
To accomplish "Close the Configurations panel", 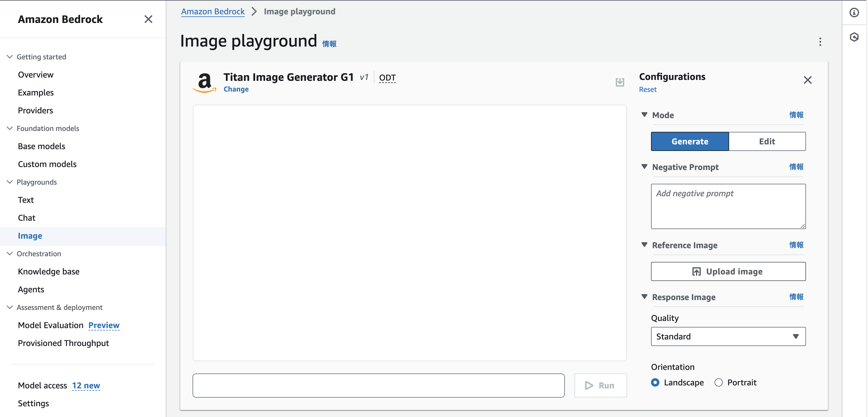I will [x=807, y=80].
